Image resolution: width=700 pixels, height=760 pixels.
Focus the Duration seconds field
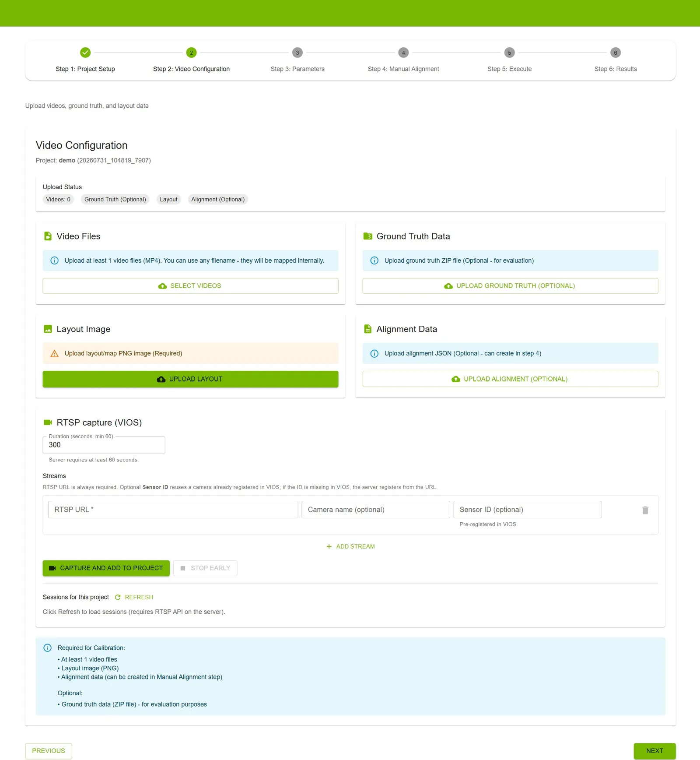coord(104,445)
